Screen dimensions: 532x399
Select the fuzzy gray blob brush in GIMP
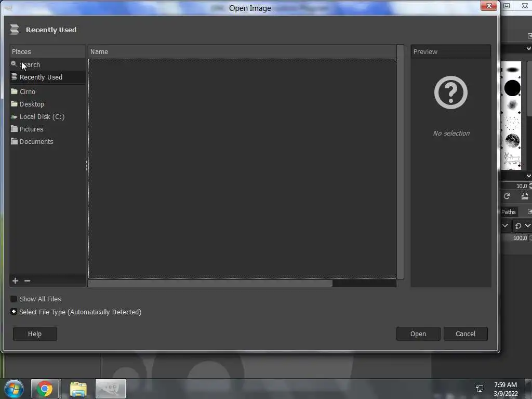pyautogui.click(x=512, y=105)
